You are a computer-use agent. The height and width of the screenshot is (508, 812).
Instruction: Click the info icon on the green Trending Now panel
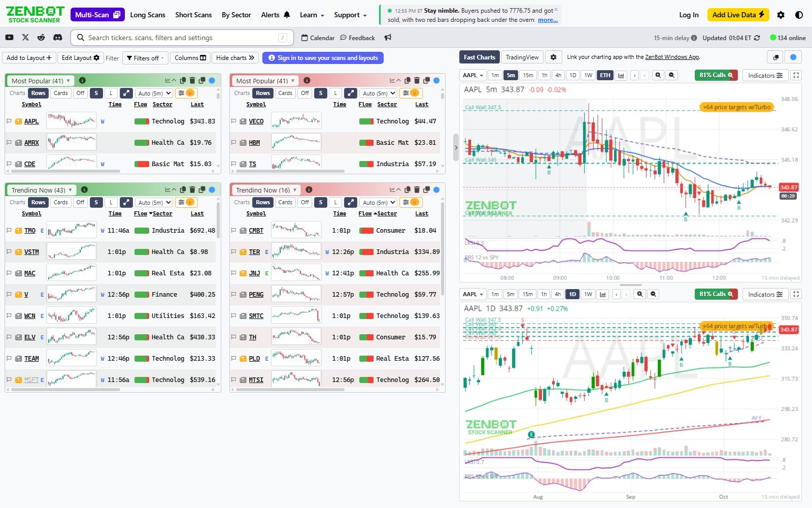pyautogui.click(x=84, y=189)
